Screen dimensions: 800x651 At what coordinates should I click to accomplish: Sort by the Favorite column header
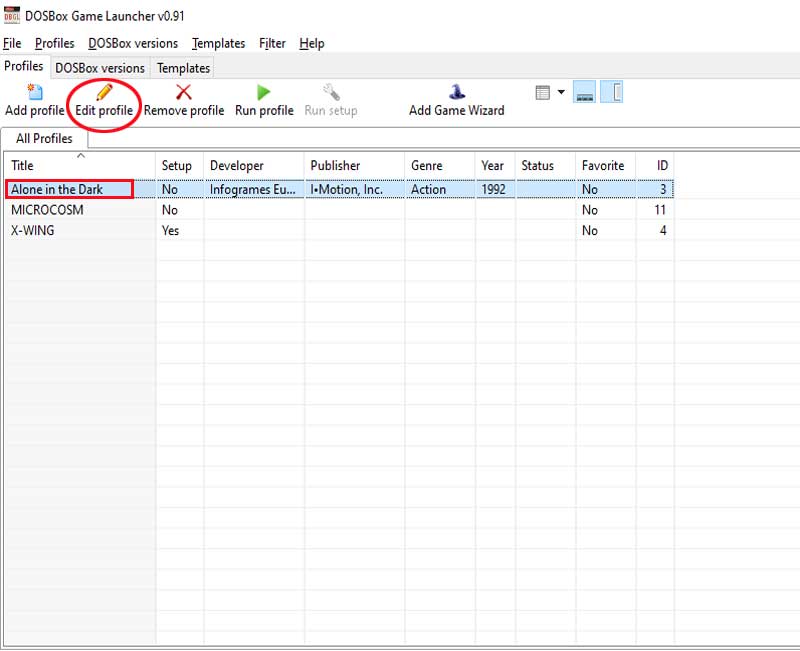coord(606,165)
